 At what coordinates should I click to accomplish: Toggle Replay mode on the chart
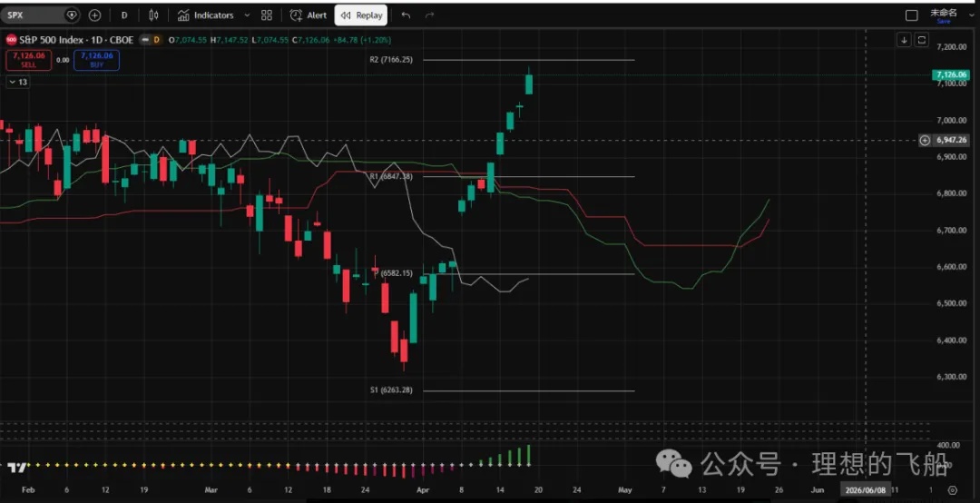(361, 15)
